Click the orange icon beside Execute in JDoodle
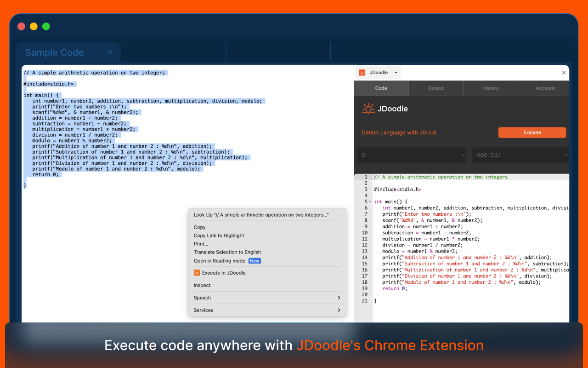The height and width of the screenshot is (368, 588). click(x=197, y=273)
